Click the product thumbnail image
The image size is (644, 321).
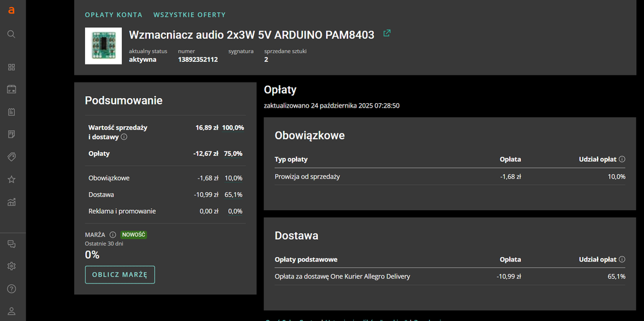(103, 46)
